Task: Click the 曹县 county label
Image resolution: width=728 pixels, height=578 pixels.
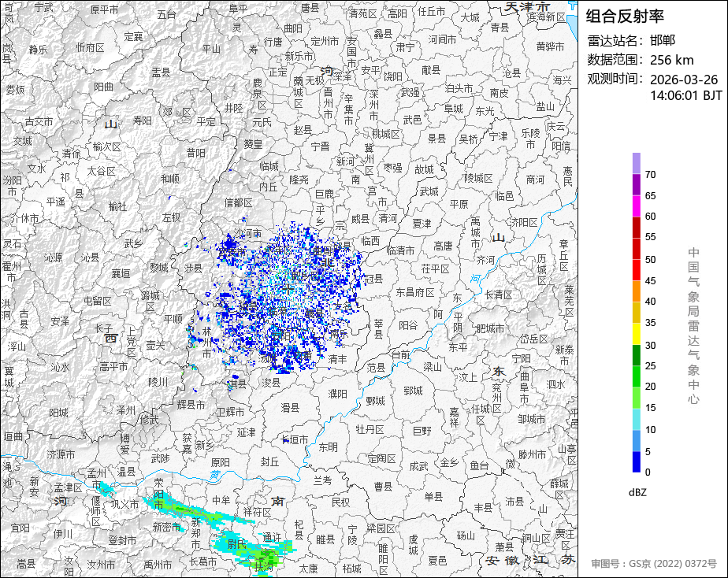Action: [x=383, y=486]
